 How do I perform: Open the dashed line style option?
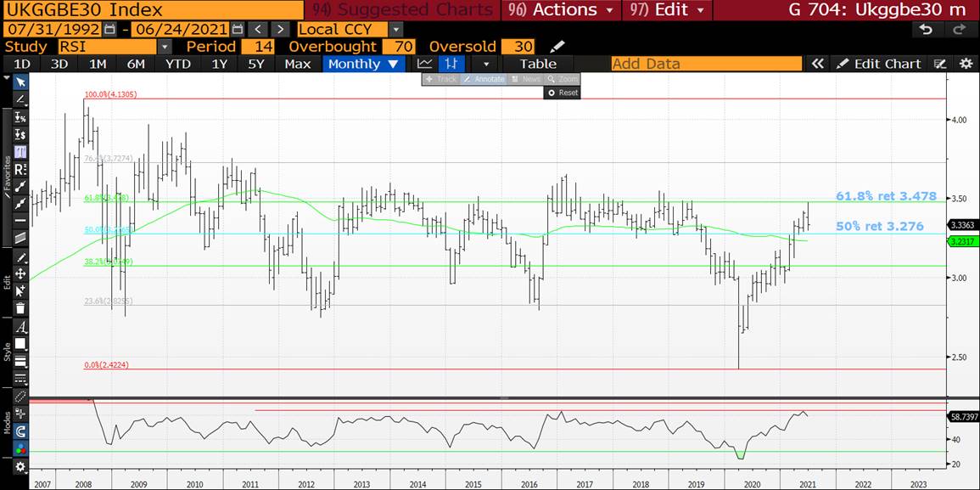[20, 378]
